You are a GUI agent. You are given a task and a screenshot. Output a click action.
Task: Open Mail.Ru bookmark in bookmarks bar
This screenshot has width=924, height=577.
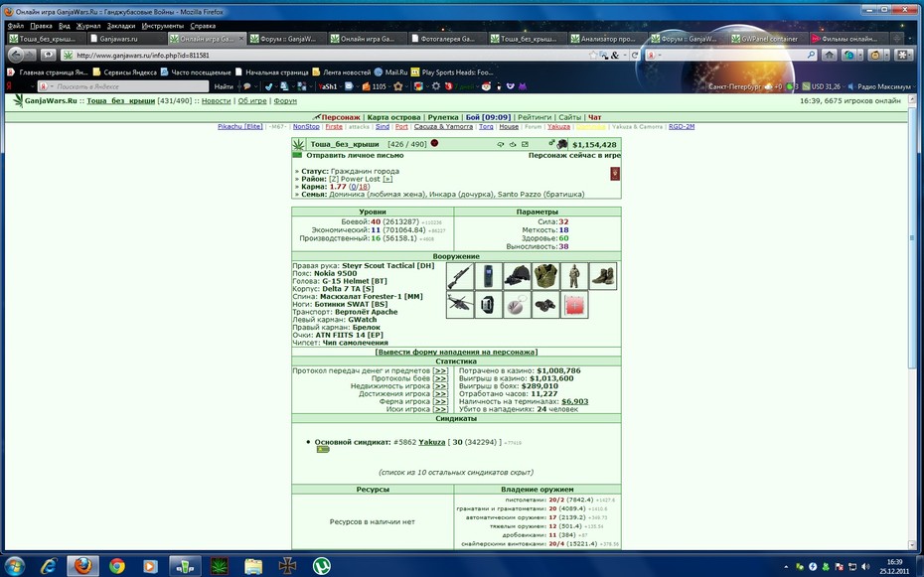tap(391, 72)
